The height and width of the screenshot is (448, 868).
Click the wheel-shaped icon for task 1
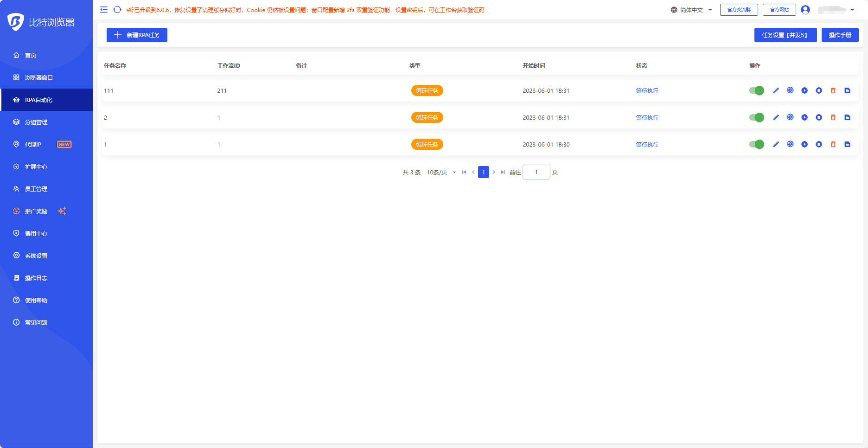[790, 144]
